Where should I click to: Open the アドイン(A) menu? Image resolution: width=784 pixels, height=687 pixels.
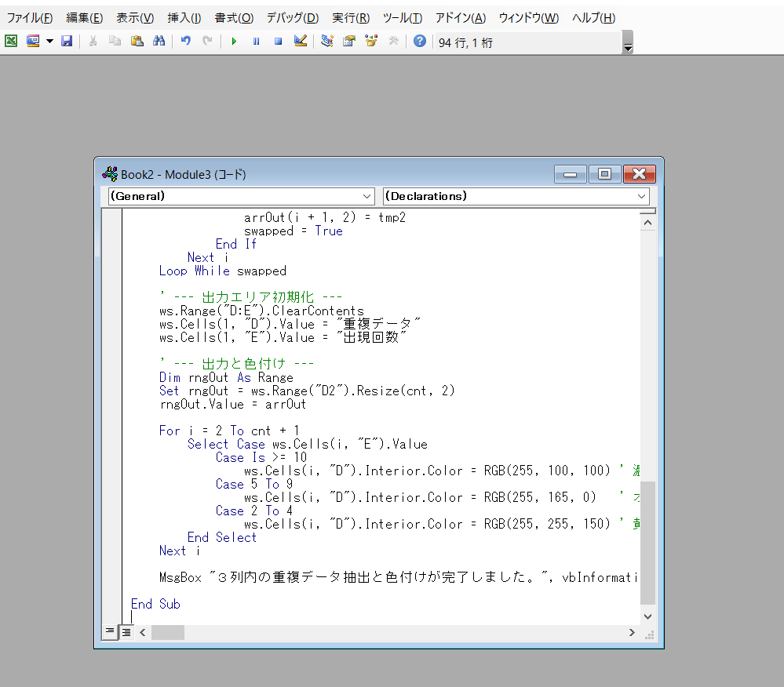point(461,18)
